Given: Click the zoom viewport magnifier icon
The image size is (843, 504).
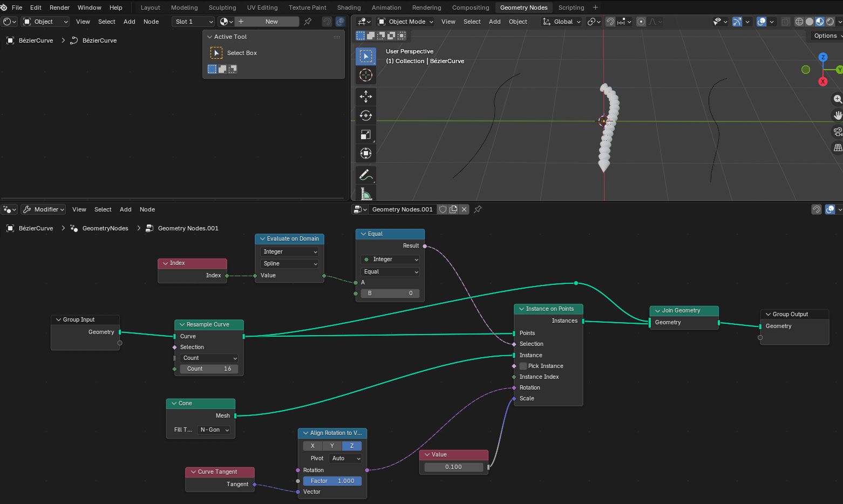Looking at the screenshot, I should click(837, 99).
